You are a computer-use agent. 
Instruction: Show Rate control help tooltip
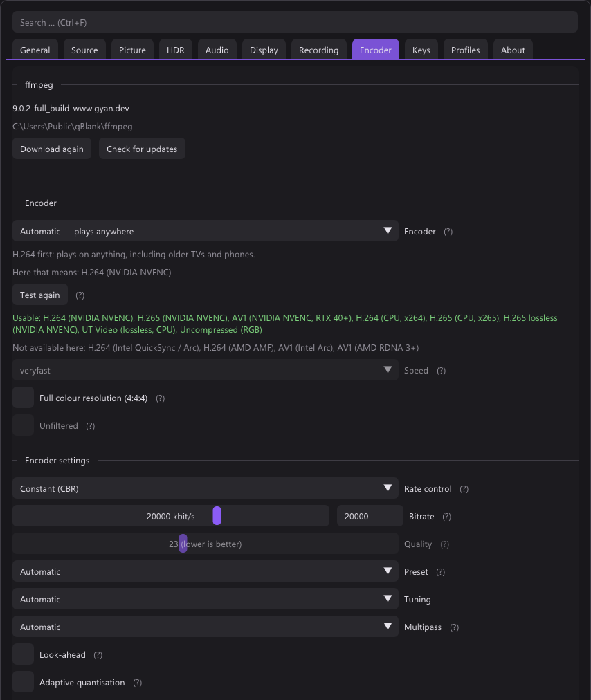point(464,489)
